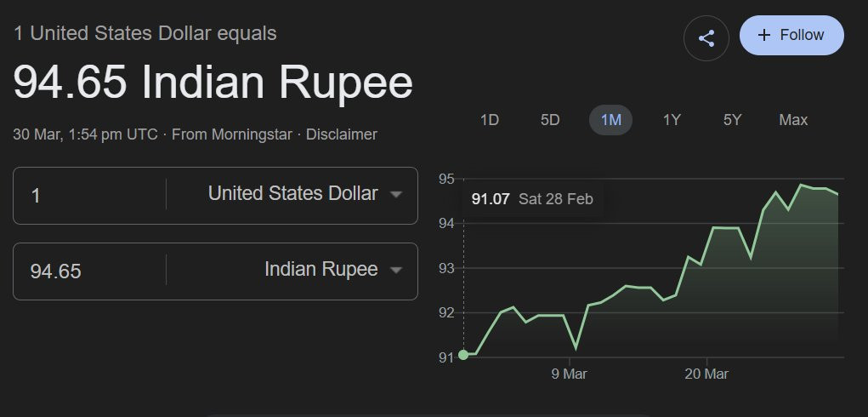Click the 91.07 Sat 28 Feb tooltip
This screenshot has height=417, width=868.
[x=532, y=199]
